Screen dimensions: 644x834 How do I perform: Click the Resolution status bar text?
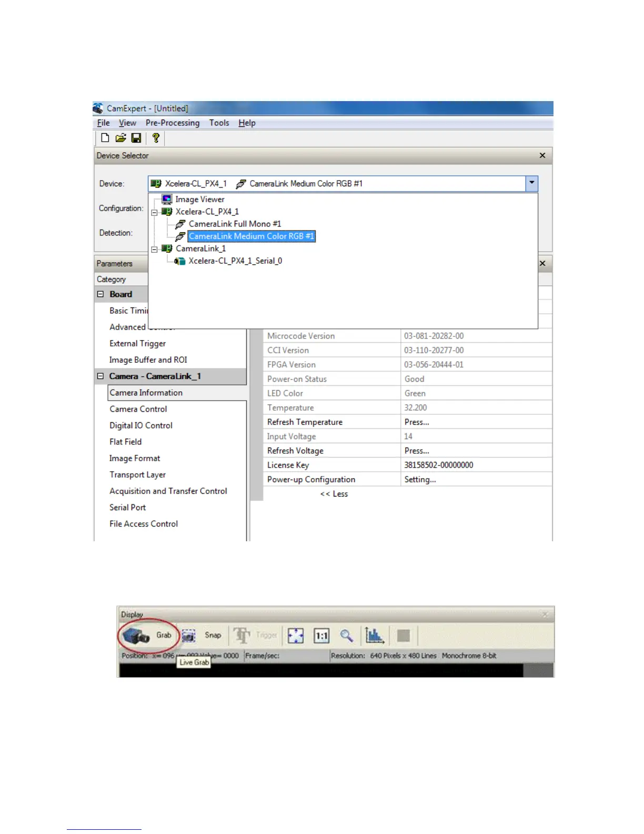414,656
